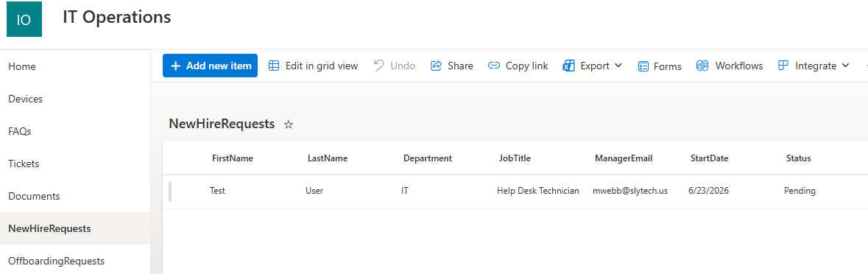Click the 'Test' first name cell
Viewport: 868px width, 274px height.
[x=218, y=191]
